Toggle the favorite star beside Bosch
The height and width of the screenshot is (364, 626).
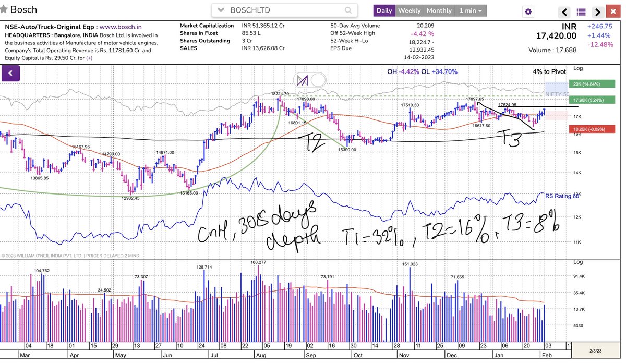coord(5,9)
